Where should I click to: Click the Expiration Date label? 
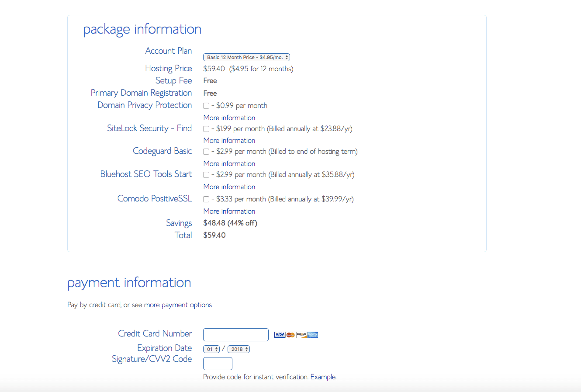point(165,348)
